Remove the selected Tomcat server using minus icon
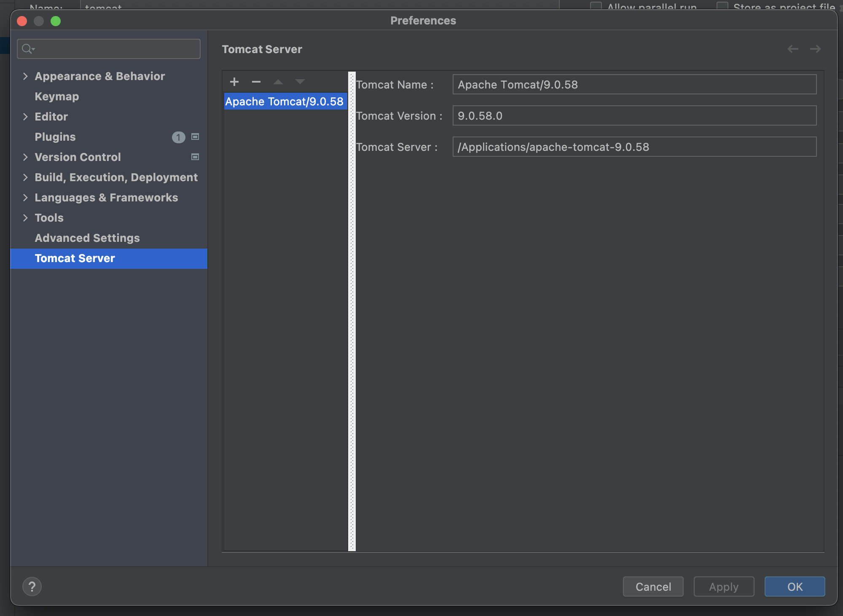The width and height of the screenshot is (843, 616). coord(256,82)
